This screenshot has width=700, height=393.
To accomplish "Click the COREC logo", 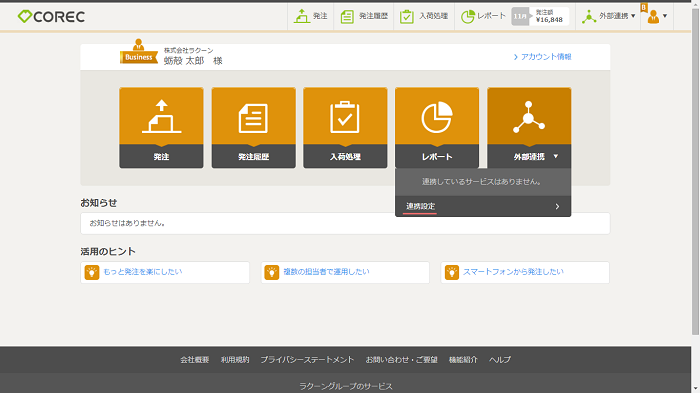I will [x=51, y=17].
